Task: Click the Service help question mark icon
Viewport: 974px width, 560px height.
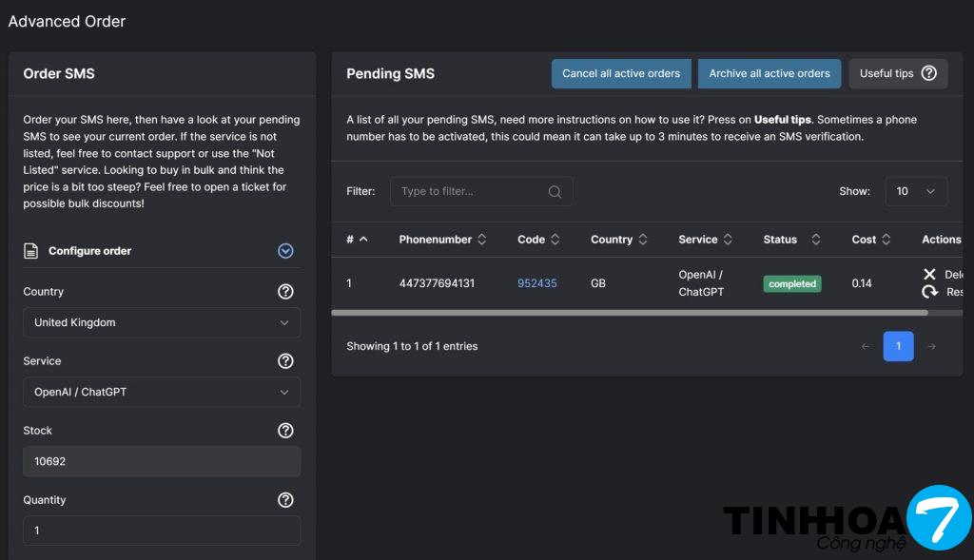Action: (x=285, y=361)
